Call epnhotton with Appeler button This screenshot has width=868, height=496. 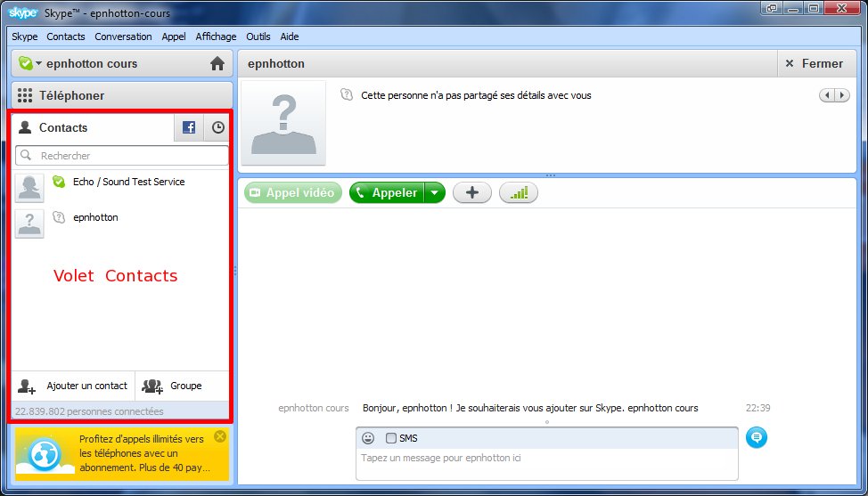(387, 193)
